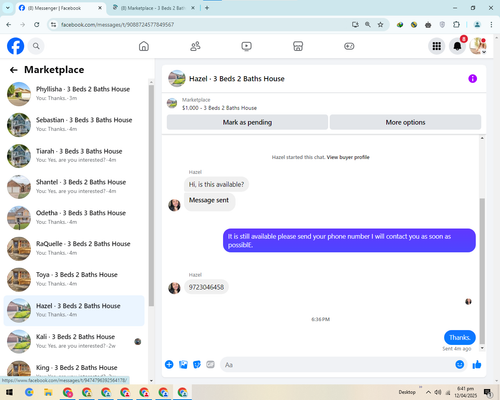This screenshot has height=400, width=500.
Task: Choose a sticker with the sticker icon
Action: tap(197, 364)
